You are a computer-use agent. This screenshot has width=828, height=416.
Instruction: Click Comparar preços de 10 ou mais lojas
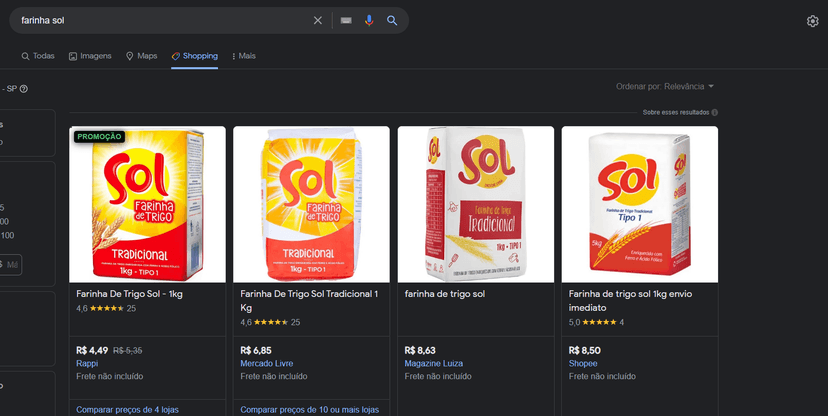point(309,410)
